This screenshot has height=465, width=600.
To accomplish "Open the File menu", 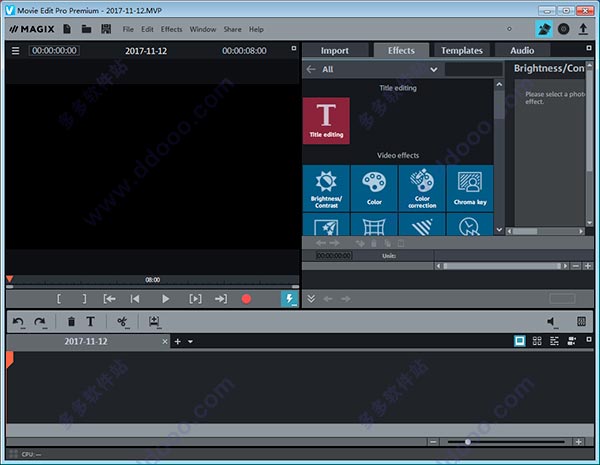I will [x=128, y=29].
